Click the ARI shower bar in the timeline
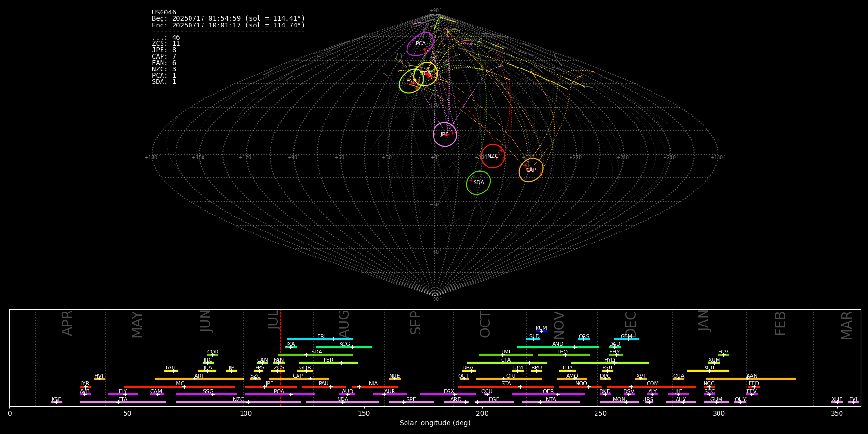Screen dimensions: 868x434 point(199,379)
